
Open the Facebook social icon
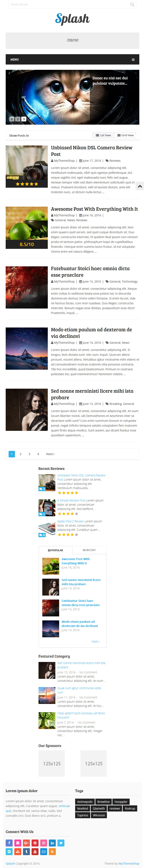[x=9, y=843]
